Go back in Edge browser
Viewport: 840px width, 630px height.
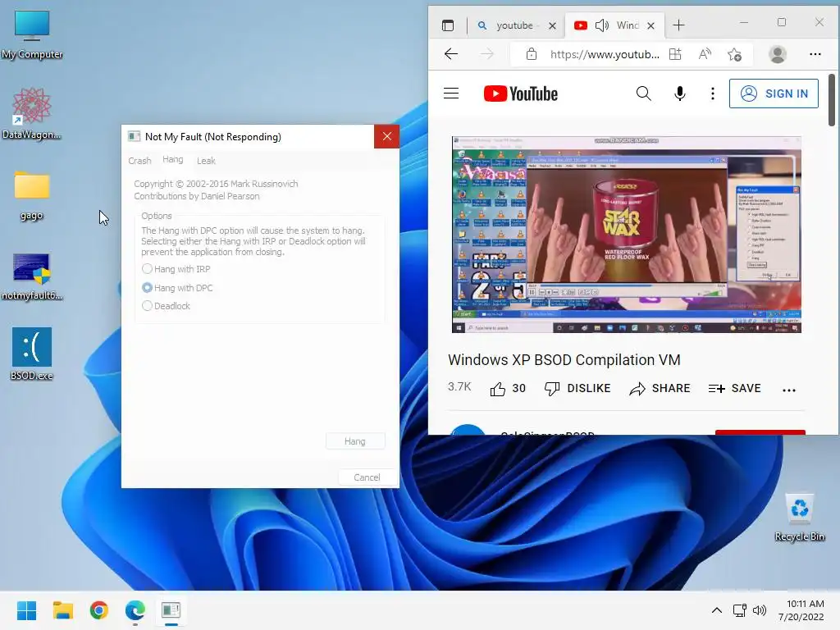(451, 54)
